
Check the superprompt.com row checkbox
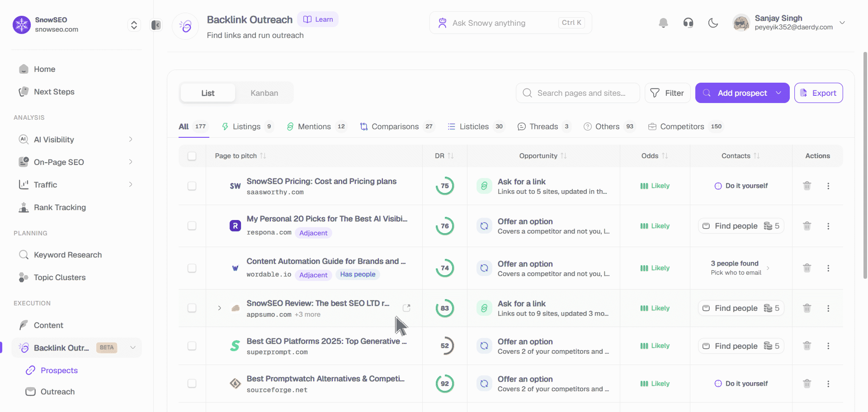(192, 346)
